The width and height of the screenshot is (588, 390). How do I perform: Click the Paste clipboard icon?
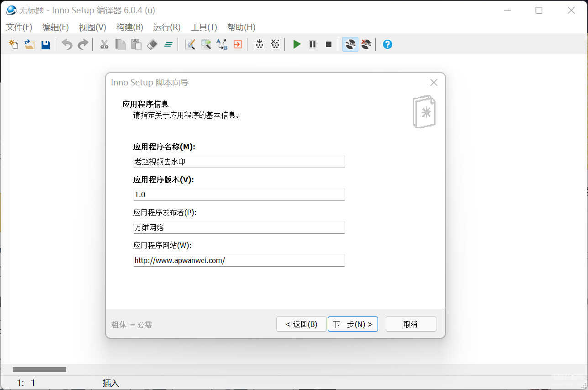pos(136,44)
